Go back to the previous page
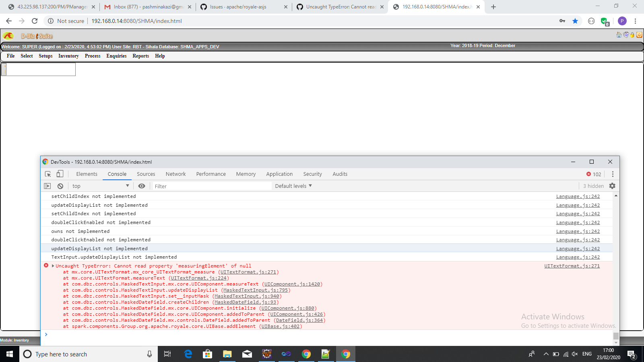 9,21
